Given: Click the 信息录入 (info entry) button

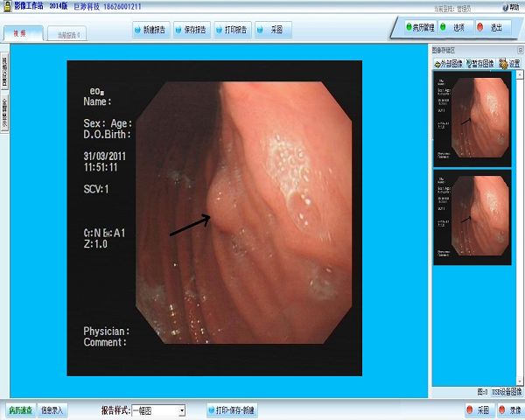Looking at the screenshot, I should pos(52,409).
